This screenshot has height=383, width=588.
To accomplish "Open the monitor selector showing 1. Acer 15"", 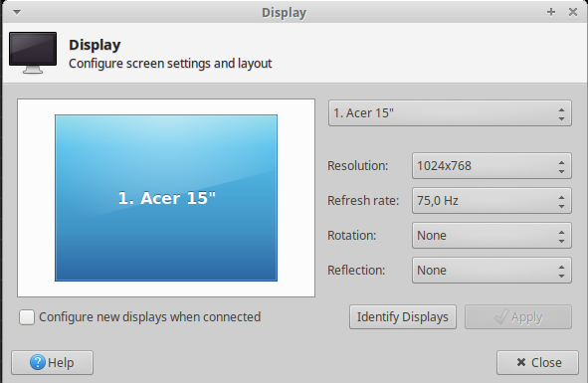I will (450, 113).
